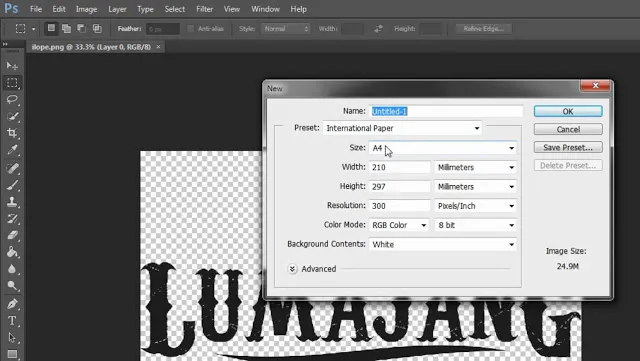Open the 8 bit depth dropdown
640x361 pixels.
(475, 225)
